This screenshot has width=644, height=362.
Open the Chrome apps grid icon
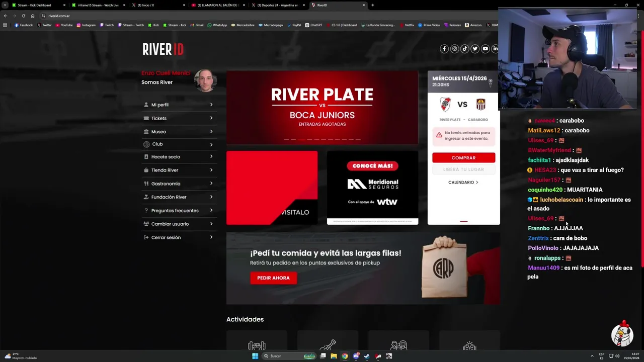coord(5,25)
